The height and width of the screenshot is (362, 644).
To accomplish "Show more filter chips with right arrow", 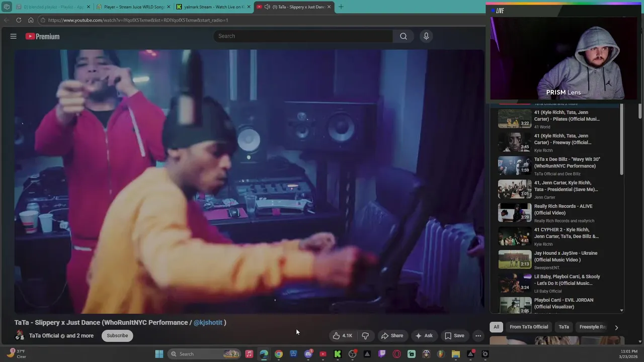I will point(616,327).
